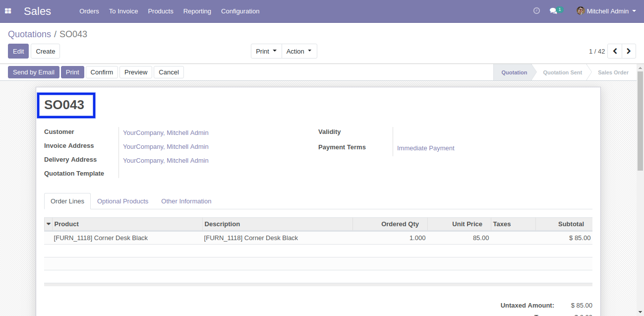Viewport: 644px width, 316px height.
Task: Go to previous record arrow
Action: pyautogui.click(x=615, y=51)
